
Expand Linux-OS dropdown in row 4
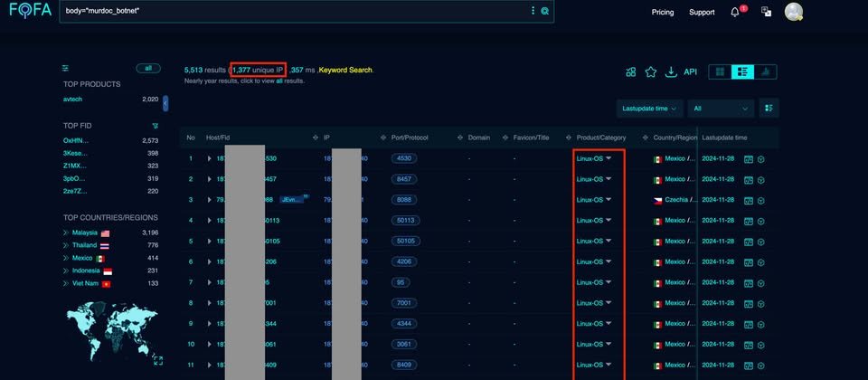click(x=609, y=220)
